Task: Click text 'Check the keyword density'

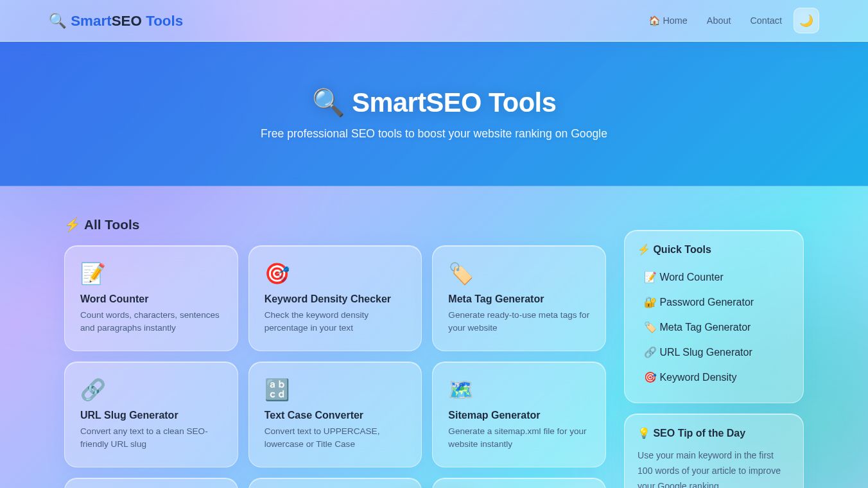Action: [317, 315]
